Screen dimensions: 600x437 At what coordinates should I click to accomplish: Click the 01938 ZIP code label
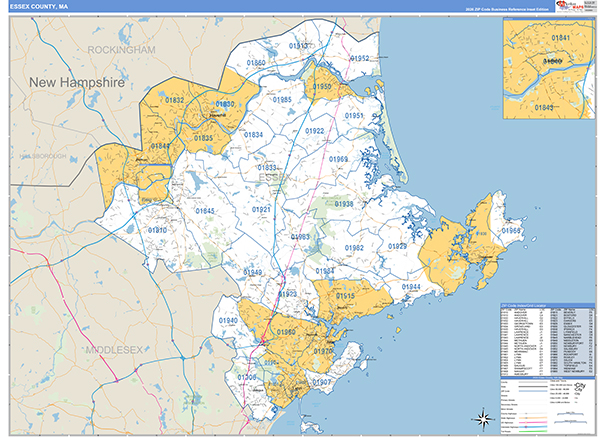point(344,204)
